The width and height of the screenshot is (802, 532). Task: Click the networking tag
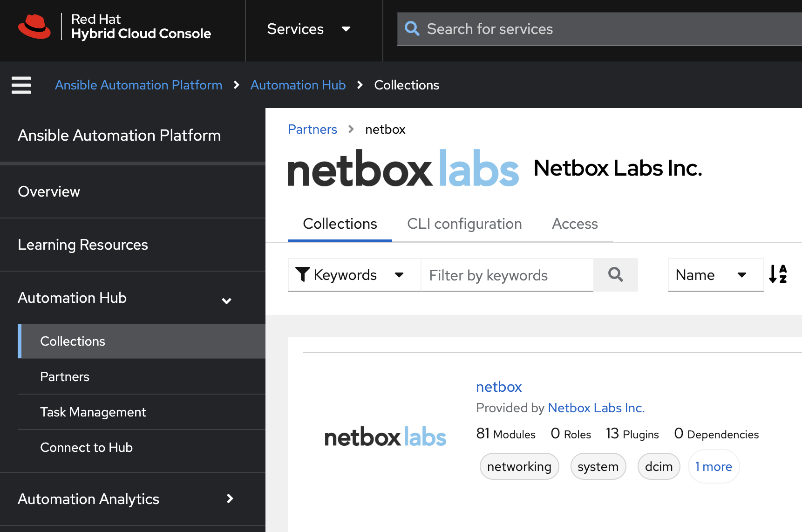[519, 466]
